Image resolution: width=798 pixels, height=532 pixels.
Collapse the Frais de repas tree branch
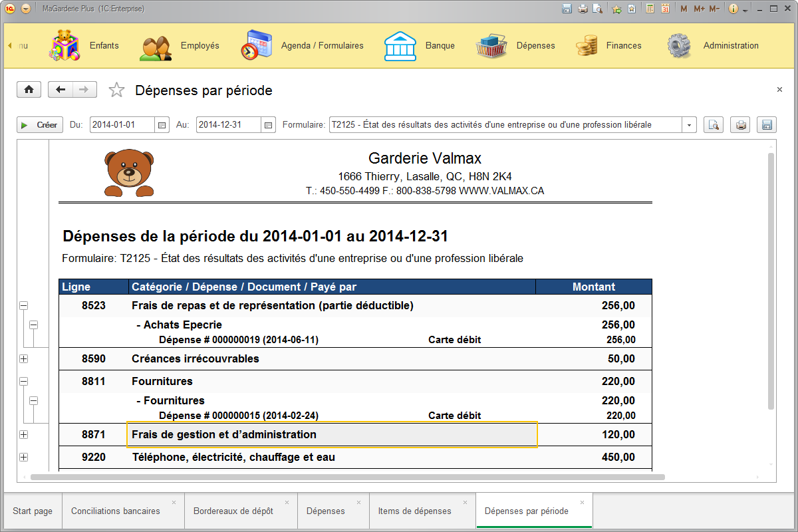point(23,305)
